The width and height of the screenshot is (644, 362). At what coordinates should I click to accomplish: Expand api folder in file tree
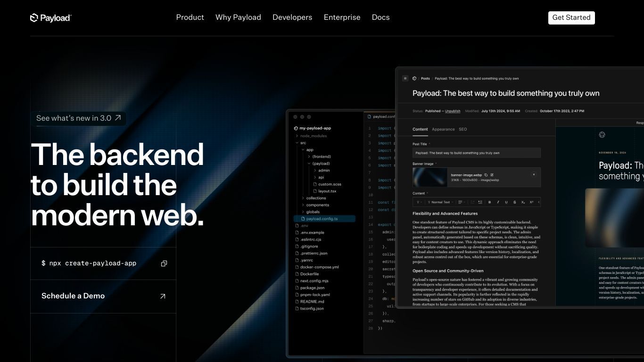tap(314, 177)
